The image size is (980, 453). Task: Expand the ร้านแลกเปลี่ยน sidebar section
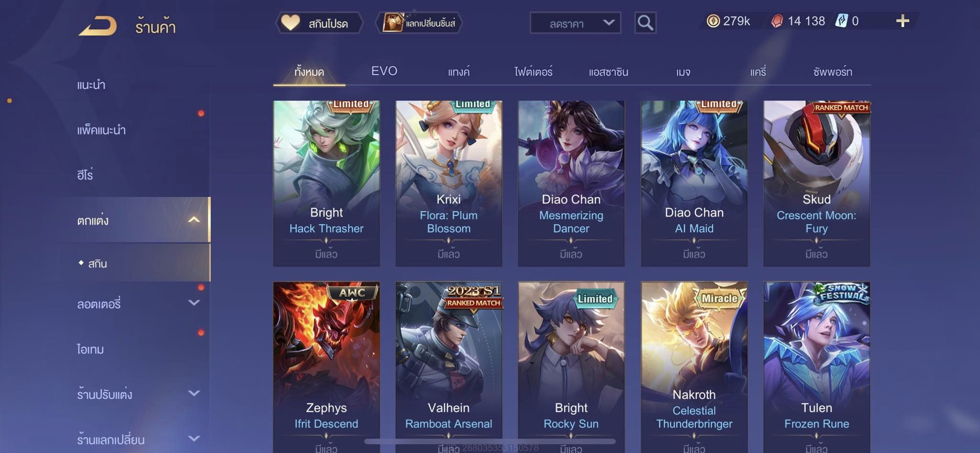coord(194,438)
